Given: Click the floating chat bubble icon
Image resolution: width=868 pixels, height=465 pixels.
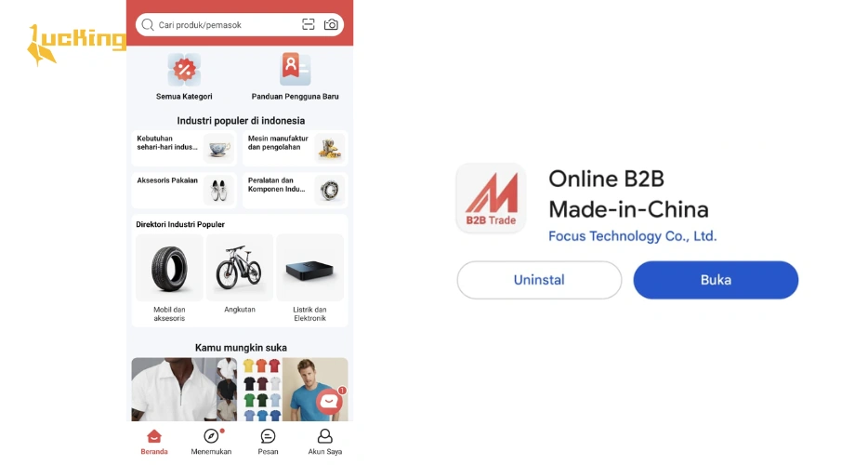Looking at the screenshot, I should [x=329, y=401].
